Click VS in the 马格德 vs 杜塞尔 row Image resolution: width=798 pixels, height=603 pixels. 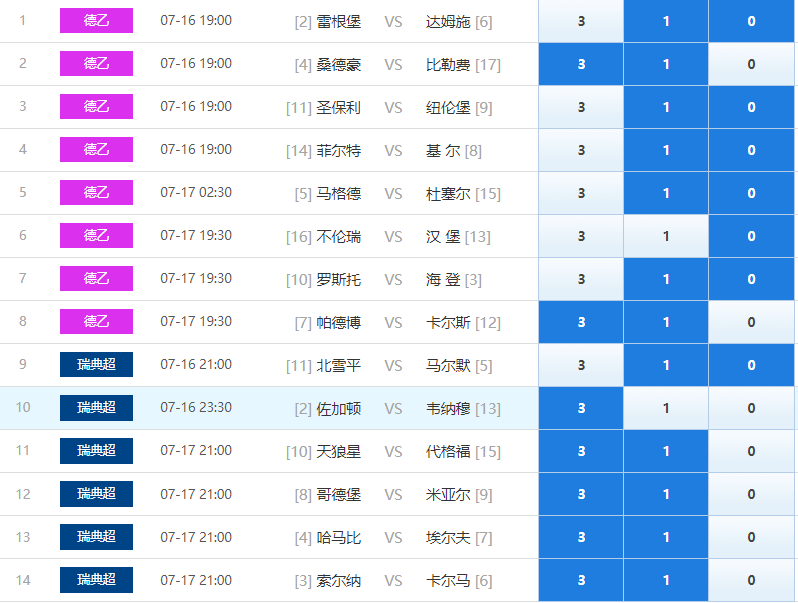393,194
